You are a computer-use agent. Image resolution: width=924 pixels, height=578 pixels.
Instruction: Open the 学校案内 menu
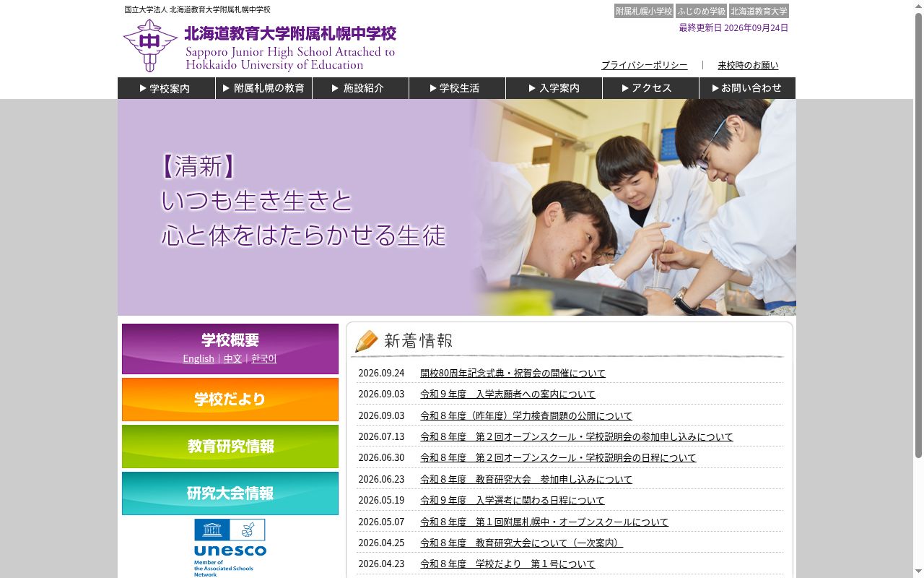click(x=166, y=88)
